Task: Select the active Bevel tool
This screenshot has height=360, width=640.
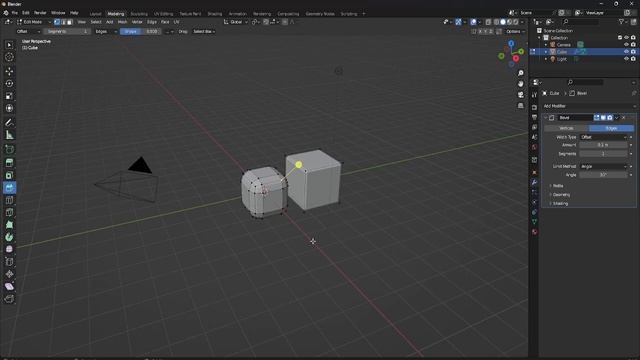Action: point(9,188)
